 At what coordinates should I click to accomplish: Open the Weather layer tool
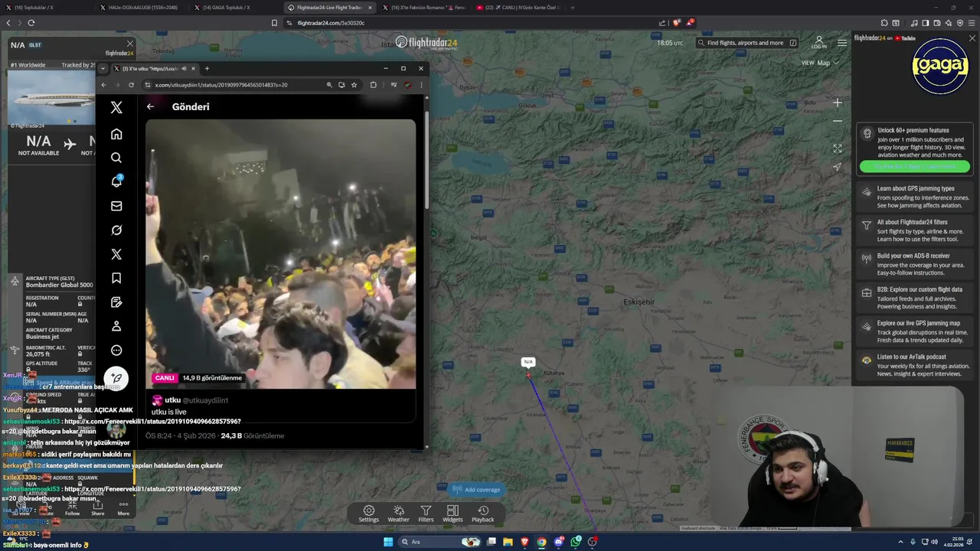pyautogui.click(x=398, y=514)
